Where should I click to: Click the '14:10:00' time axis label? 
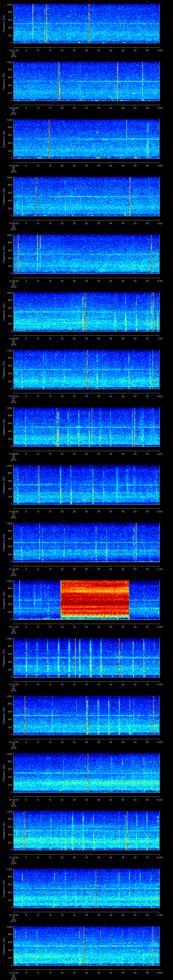(13, 569)
